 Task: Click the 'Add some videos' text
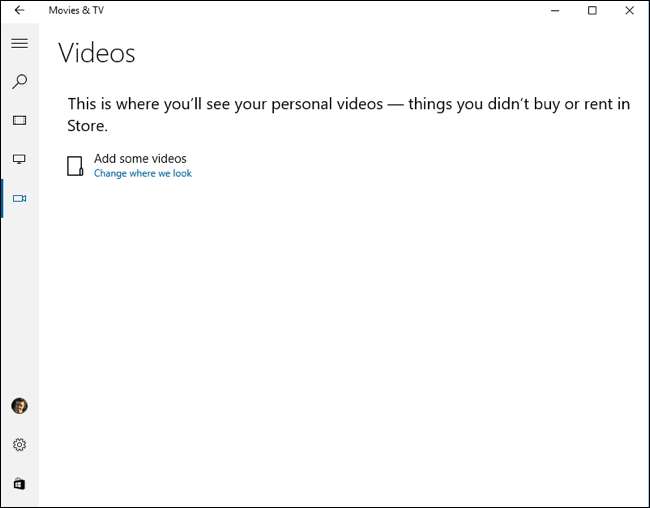point(140,158)
